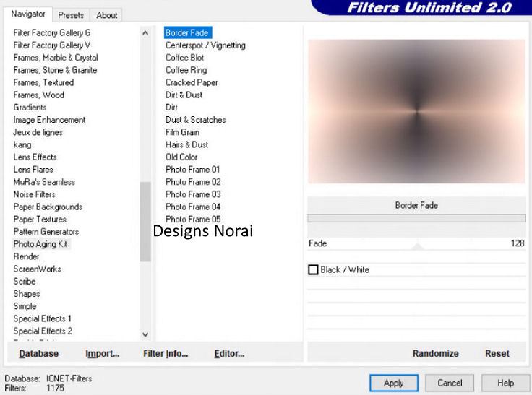Toggle the Black / White checkbox
This screenshot has width=532, height=395.
pyautogui.click(x=313, y=270)
